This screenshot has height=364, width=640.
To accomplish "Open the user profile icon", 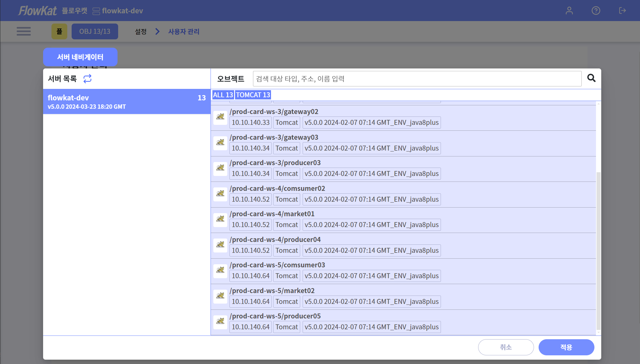I will (x=569, y=11).
